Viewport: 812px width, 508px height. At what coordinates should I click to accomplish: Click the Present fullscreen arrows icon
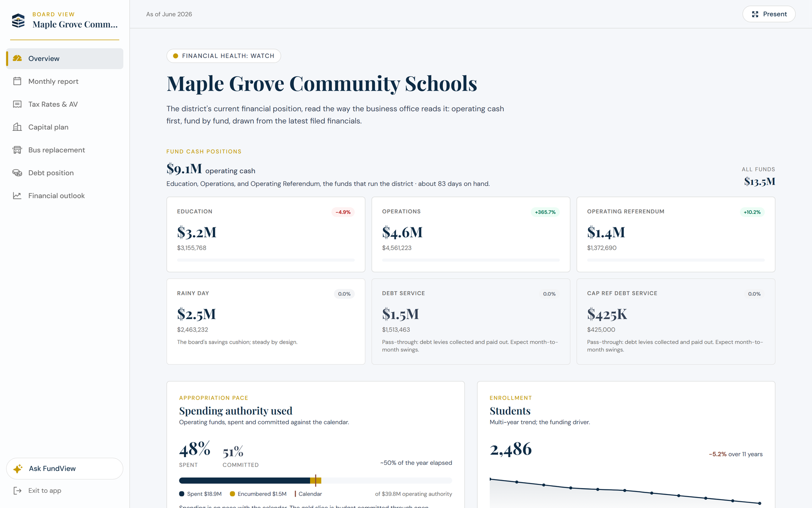[755, 14]
